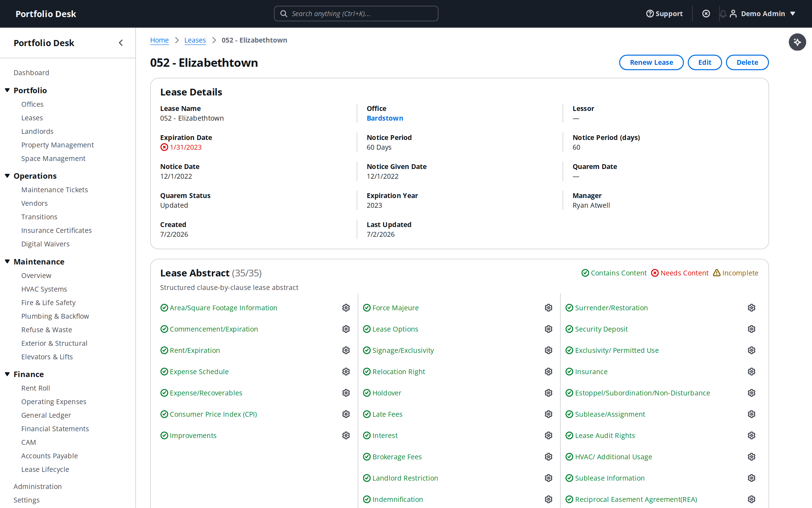Open settings gear for Signage/Exclusivity

549,350
